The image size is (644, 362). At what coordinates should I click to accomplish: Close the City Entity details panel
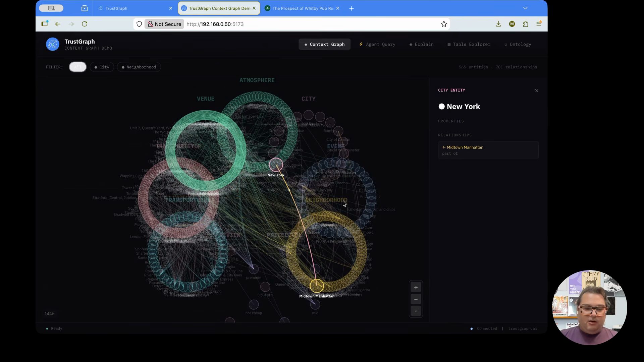pos(537,90)
